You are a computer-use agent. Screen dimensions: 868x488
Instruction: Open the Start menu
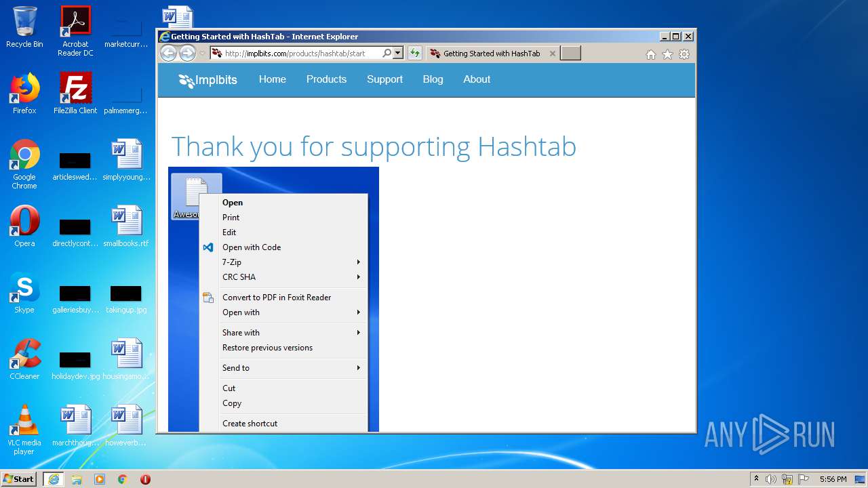pos(19,479)
